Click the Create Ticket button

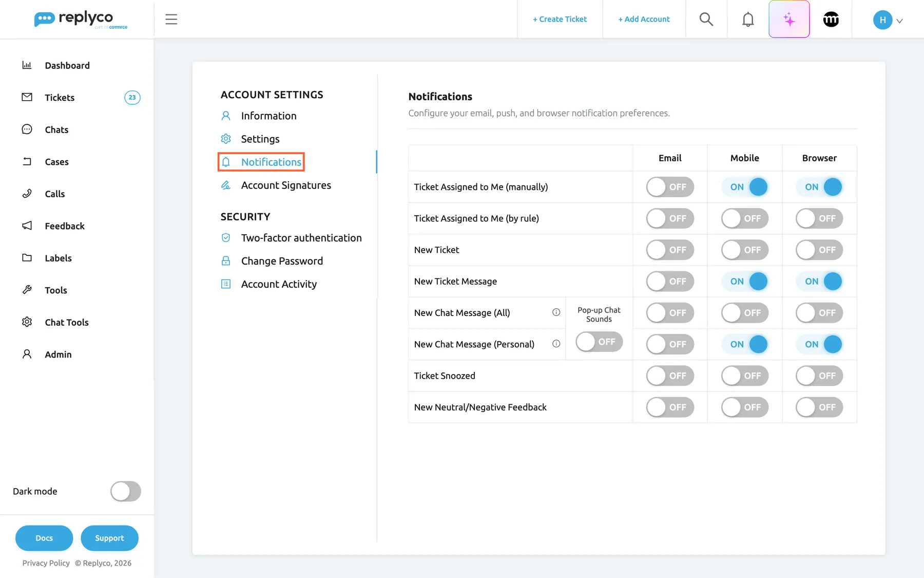click(x=560, y=19)
